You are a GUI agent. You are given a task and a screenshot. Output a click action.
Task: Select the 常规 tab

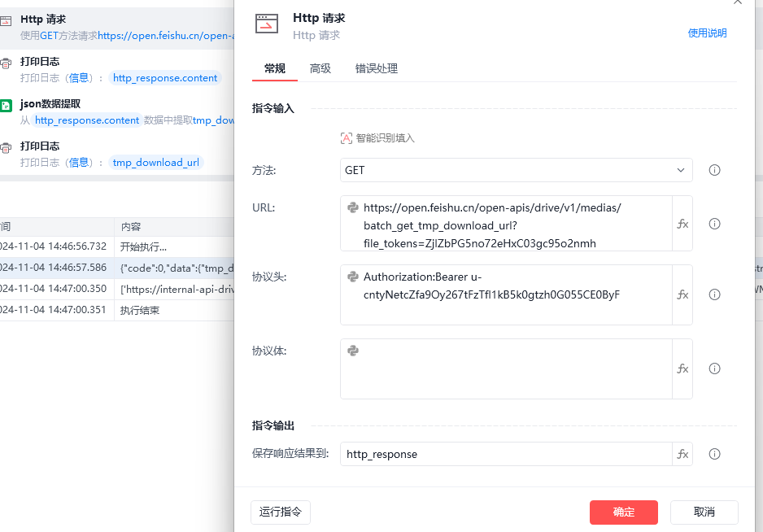click(275, 68)
